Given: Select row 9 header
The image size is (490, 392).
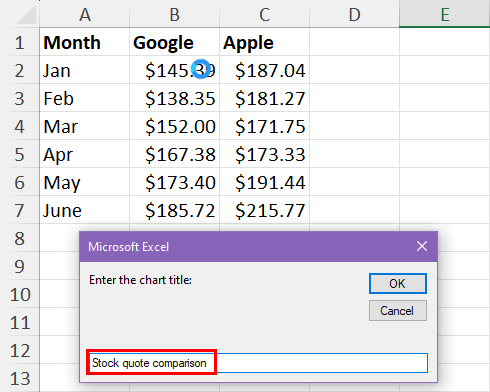Looking at the screenshot, I should tap(19, 266).
